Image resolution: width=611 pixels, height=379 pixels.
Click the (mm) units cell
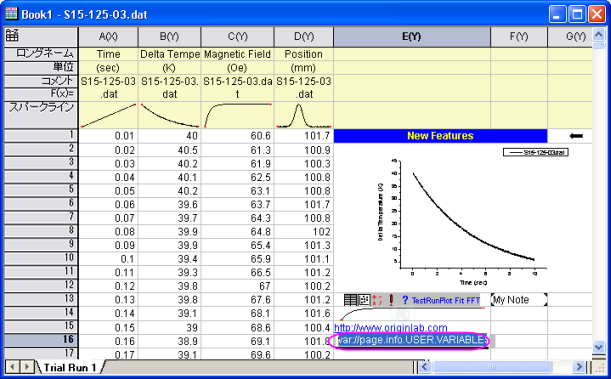304,68
